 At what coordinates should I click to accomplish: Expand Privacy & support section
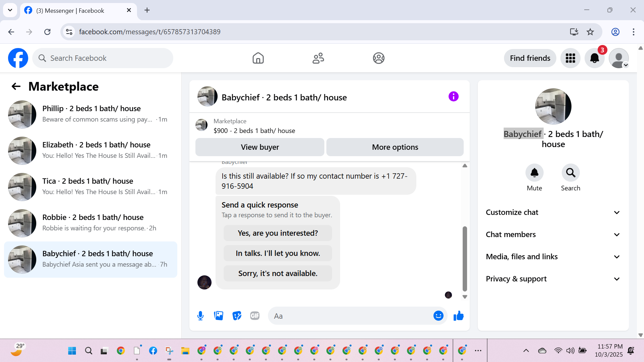coord(553,279)
